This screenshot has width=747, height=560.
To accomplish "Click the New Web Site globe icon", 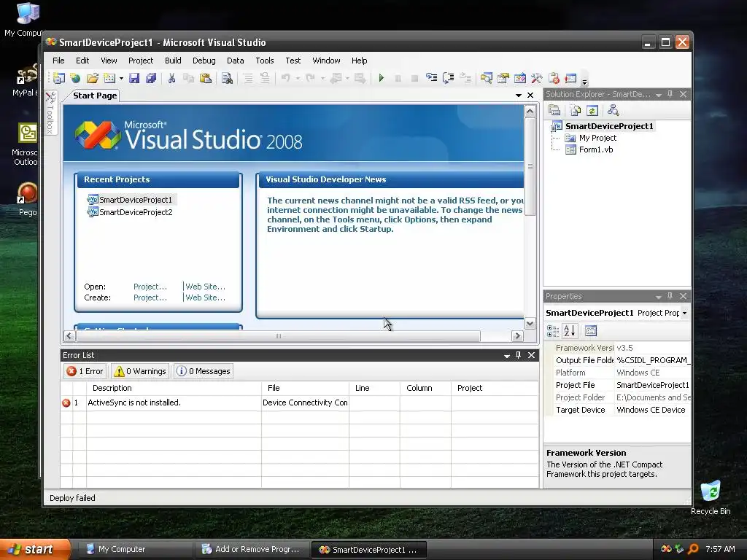I will 75,78.
